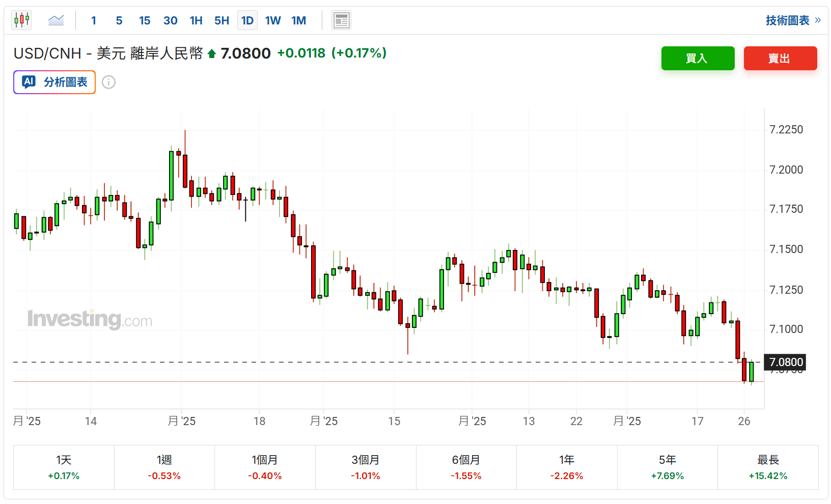Choose the 1H hourly interval
Screen dimensions: 831x504
[196, 20]
